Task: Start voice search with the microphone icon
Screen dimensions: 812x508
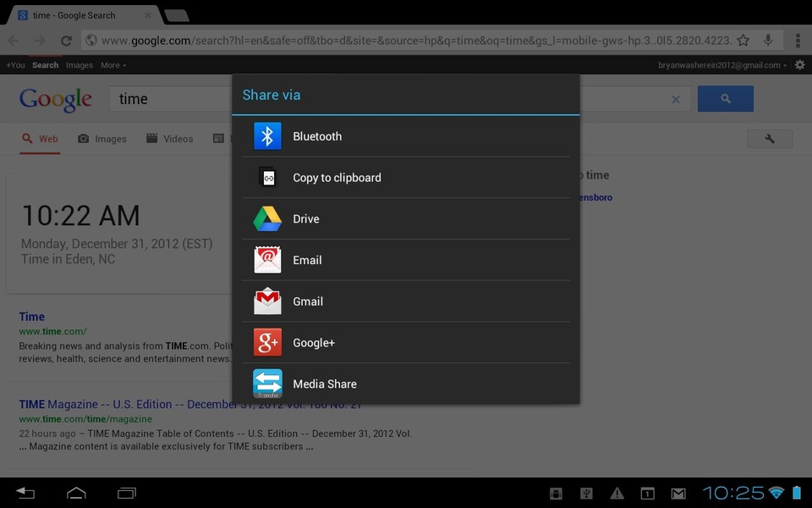Action: pyautogui.click(x=769, y=40)
